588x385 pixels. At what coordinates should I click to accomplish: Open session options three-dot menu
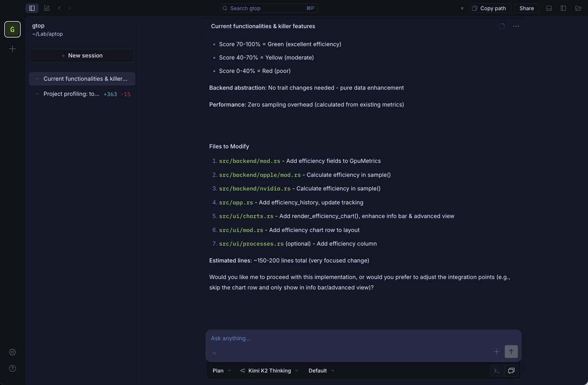click(516, 26)
